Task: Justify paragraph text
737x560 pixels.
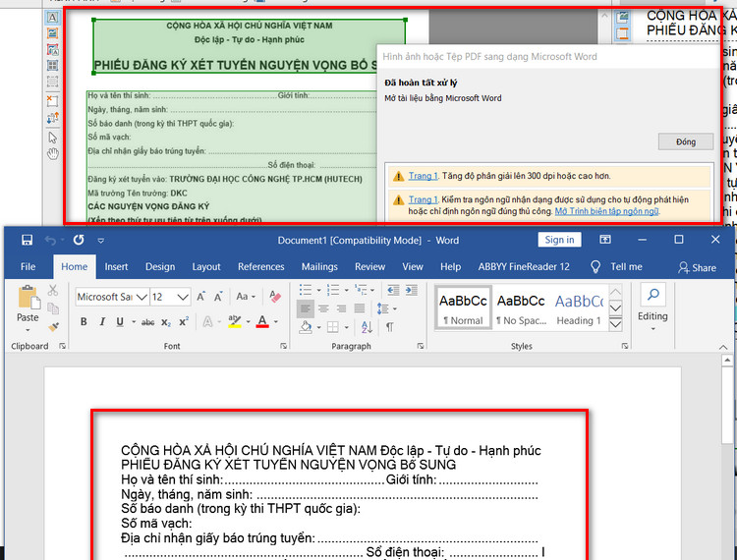Action: [359, 308]
